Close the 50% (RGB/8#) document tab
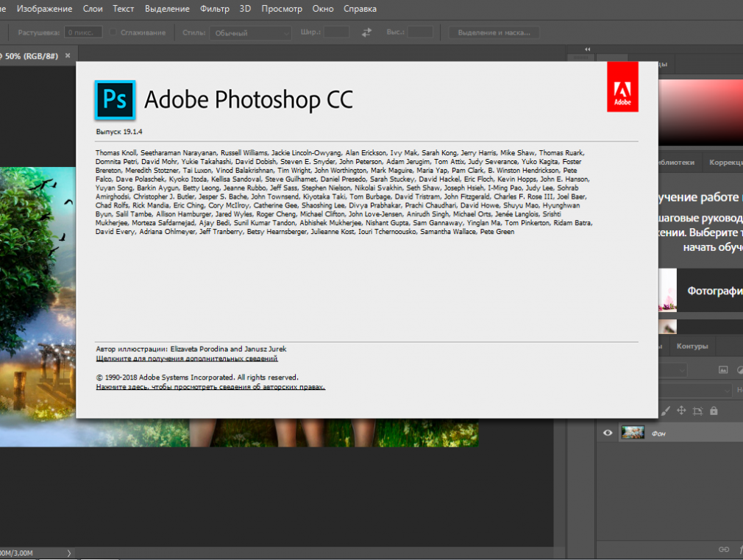 pyautogui.click(x=68, y=55)
